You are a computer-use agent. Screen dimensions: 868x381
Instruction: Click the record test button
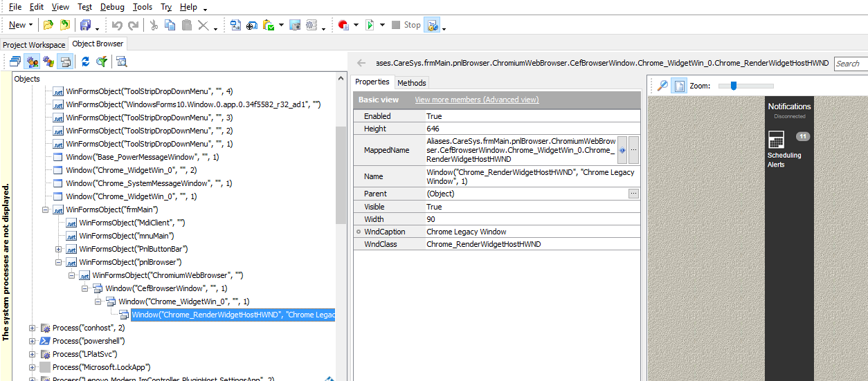343,25
